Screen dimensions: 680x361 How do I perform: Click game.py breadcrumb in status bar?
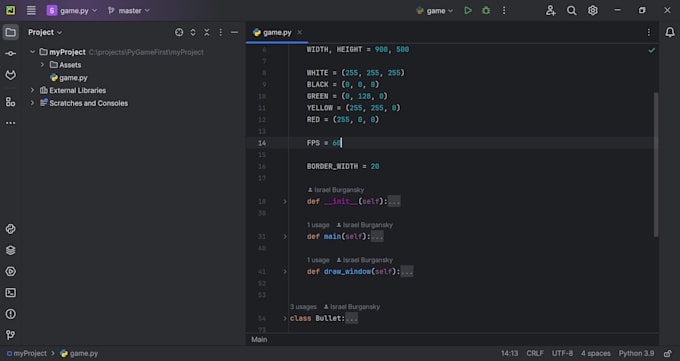[x=79, y=354]
